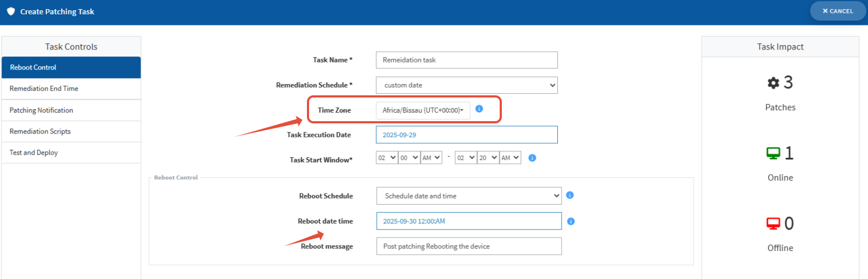
Task: Click the Patches gear icon
Action: [773, 83]
